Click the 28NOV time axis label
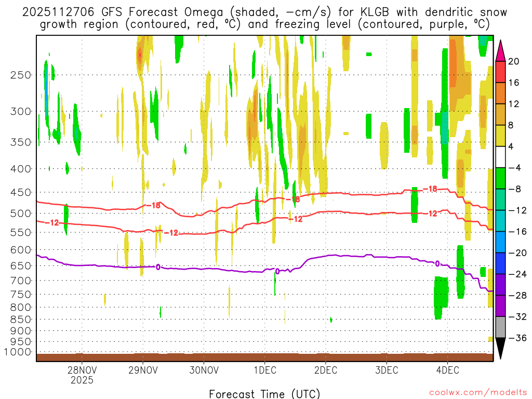Screen dimensions: 532x399 82,370
